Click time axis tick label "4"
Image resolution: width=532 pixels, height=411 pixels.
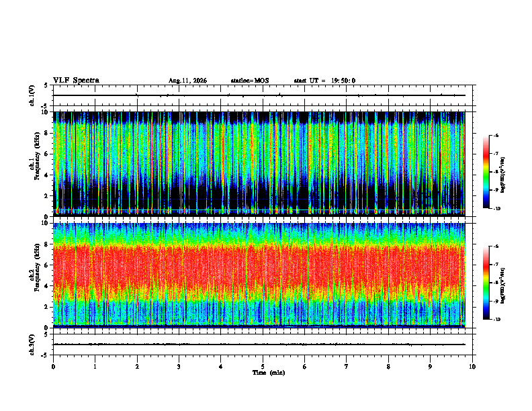click(x=220, y=367)
